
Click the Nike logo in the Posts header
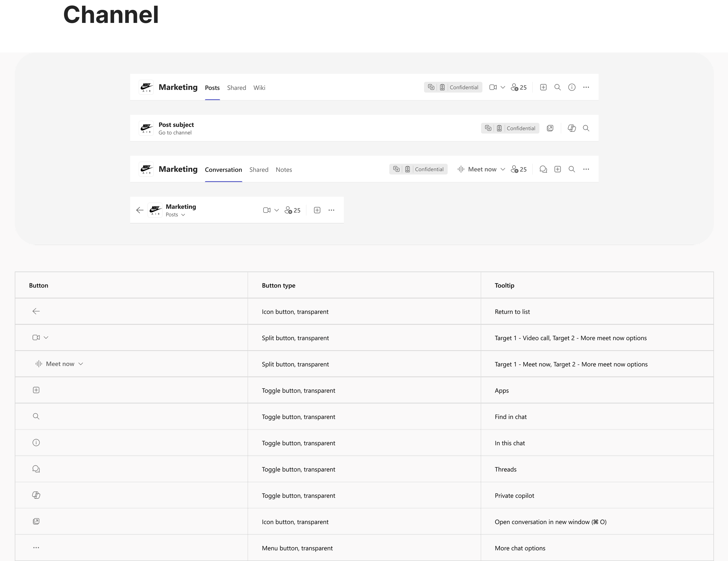146,87
